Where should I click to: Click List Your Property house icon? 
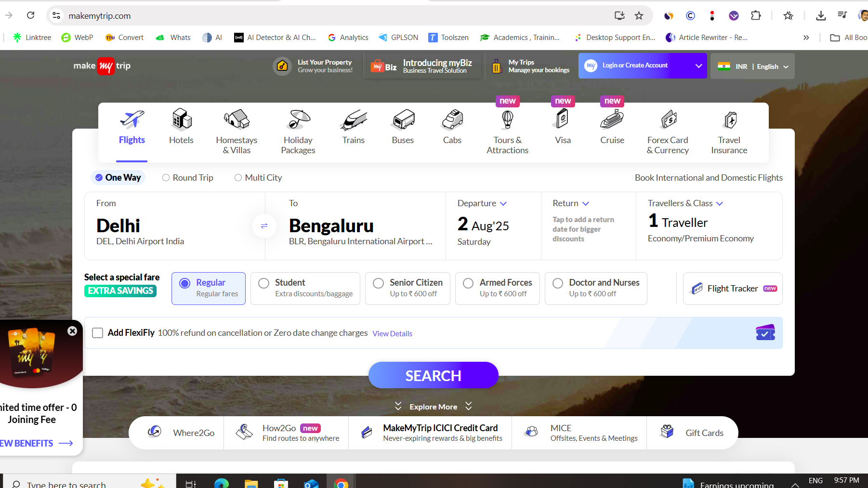(x=282, y=66)
